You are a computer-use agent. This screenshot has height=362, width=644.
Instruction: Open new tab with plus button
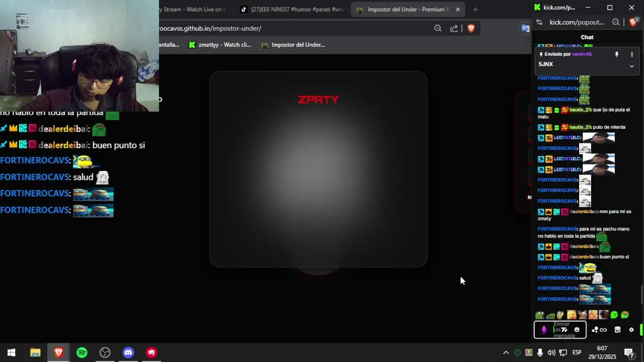point(475,9)
